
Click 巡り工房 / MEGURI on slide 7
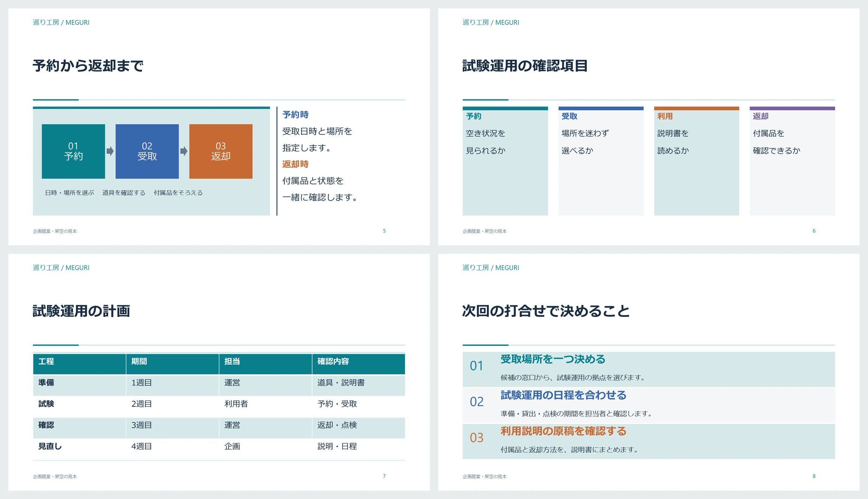click(x=61, y=268)
